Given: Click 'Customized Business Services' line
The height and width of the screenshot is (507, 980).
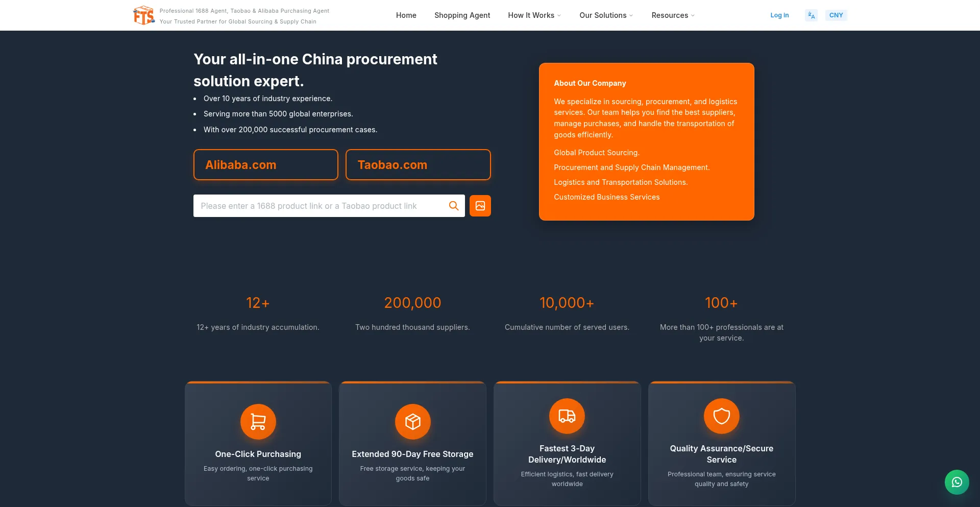Looking at the screenshot, I should (607, 197).
